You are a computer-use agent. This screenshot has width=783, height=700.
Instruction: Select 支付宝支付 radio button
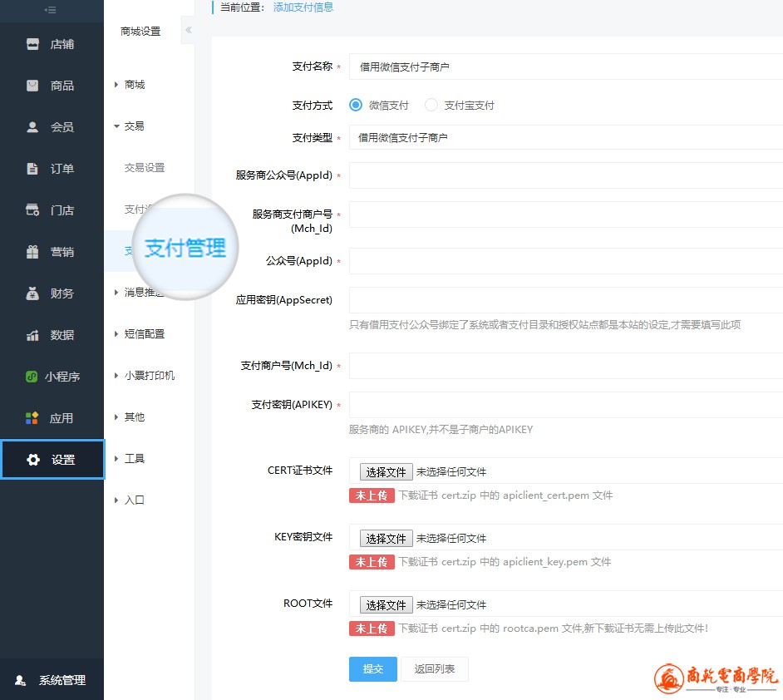click(431, 105)
